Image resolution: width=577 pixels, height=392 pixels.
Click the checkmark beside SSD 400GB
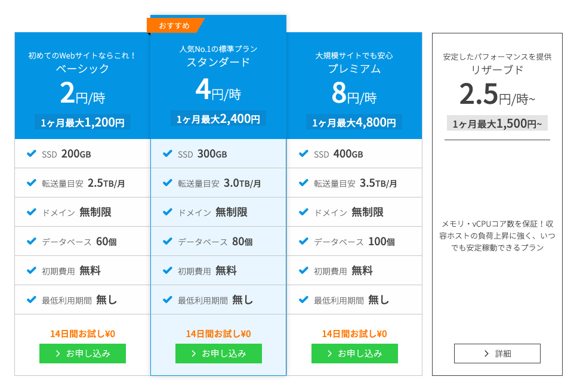(x=304, y=153)
